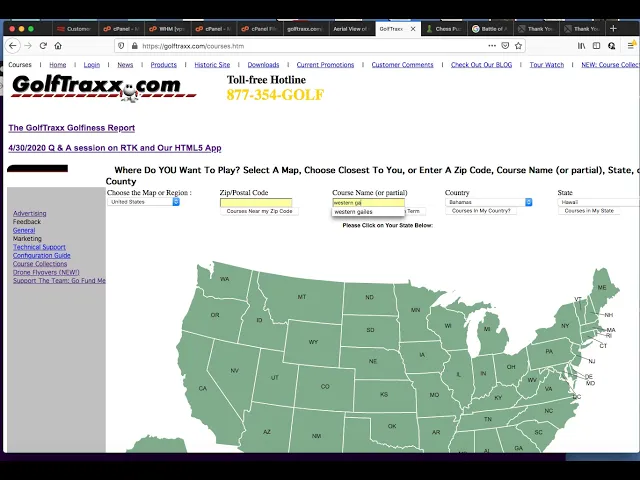The height and width of the screenshot is (480, 640).
Task: Select Montana (MT) on the map
Action: (x=302, y=297)
